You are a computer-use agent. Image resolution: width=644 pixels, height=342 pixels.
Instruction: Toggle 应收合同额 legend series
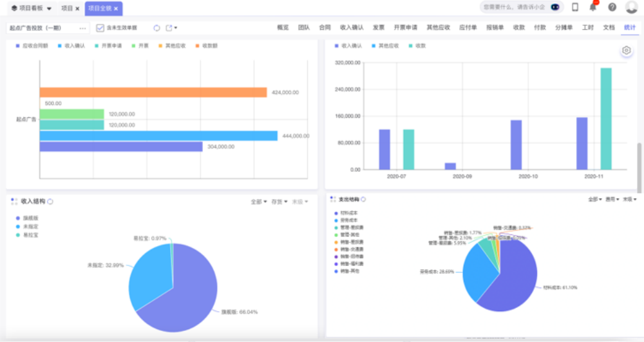32,46
